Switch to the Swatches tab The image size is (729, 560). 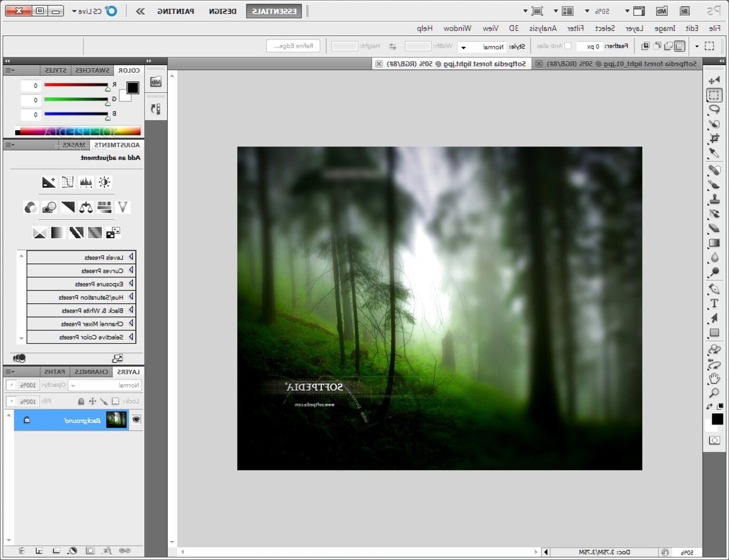(x=92, y=70)
